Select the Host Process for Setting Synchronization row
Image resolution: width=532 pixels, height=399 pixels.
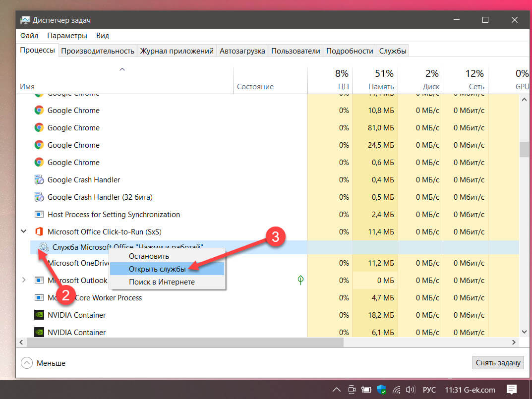coord(267,215)
